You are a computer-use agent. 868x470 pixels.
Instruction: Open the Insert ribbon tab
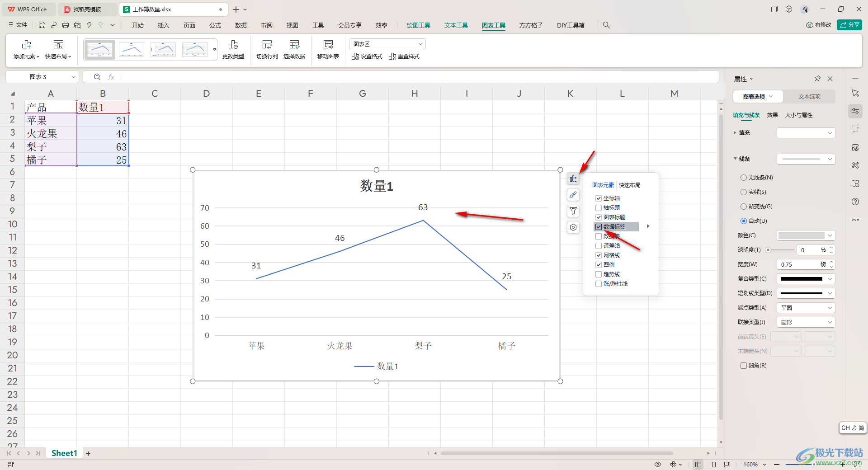[163, 25]
